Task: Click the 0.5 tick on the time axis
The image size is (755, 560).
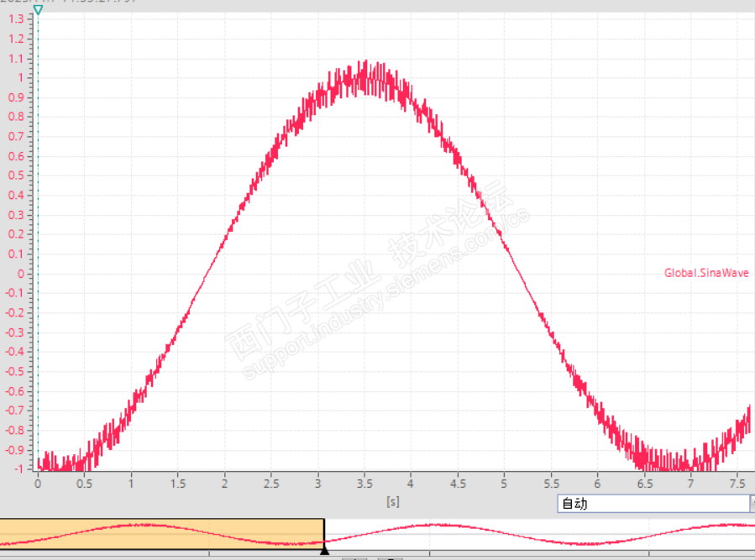Action: click(84, 484)
